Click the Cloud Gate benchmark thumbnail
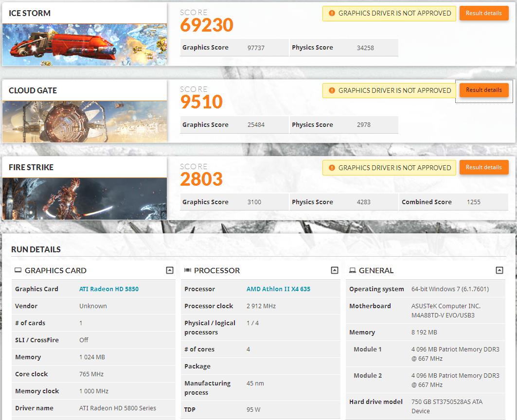517x420 pixels. [x=85, y=122]
